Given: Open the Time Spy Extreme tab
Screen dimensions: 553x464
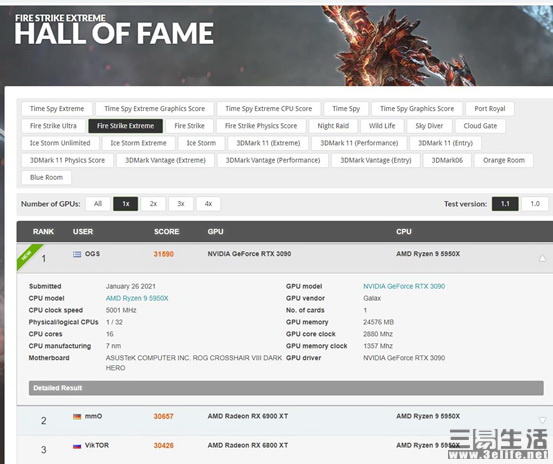Looking at the screenshot, I should (57, 109).
